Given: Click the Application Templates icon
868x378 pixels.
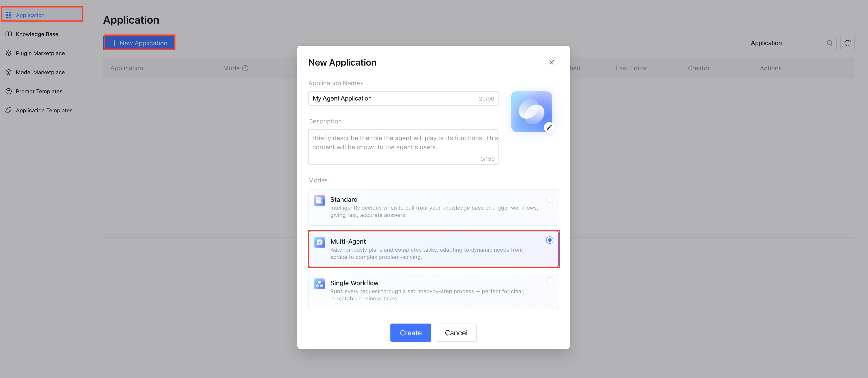Looking at the screenshot, I should pyautogui.click(x=9, y=110).
